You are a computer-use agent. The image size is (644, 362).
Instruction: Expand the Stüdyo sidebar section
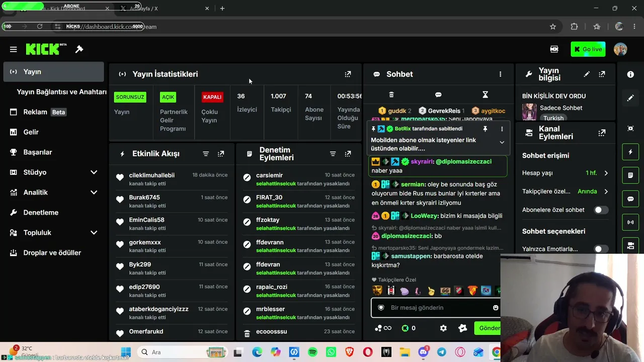tap(94, 172)
